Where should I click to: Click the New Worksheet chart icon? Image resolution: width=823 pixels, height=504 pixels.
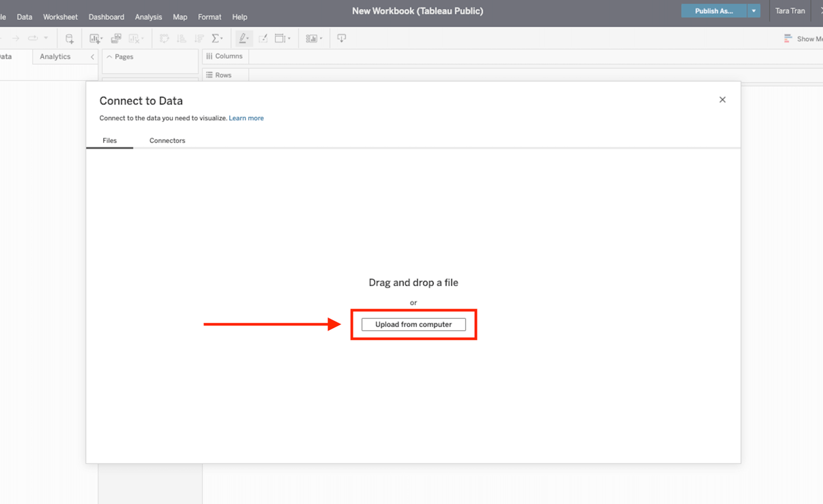pos(95,39)
